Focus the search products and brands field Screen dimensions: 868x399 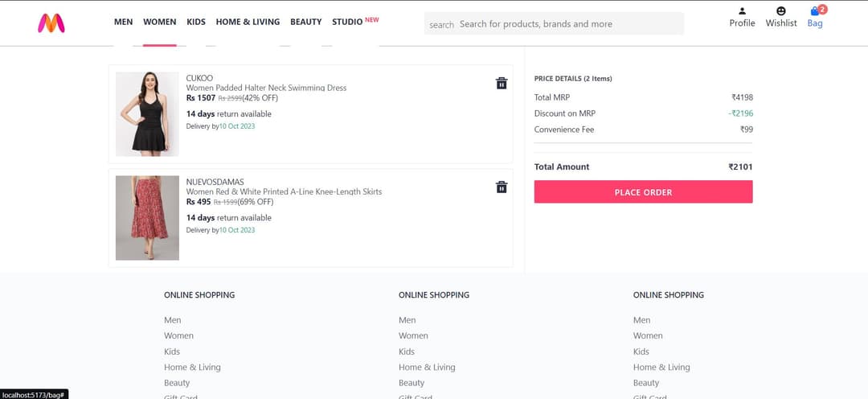click(x=570, y=24)
